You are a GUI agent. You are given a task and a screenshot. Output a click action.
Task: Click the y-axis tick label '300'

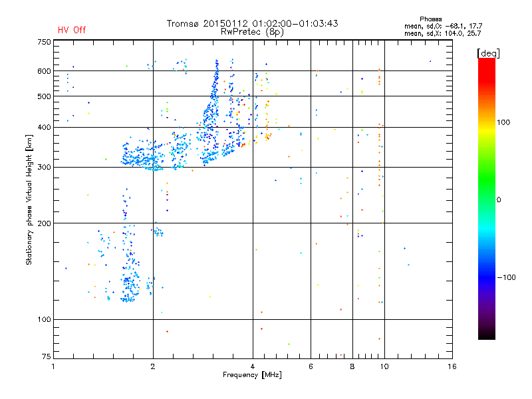click(44, 168)
